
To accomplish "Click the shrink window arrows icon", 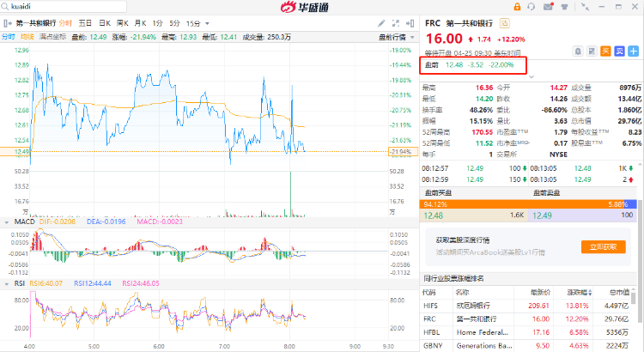I will [586, 7].
